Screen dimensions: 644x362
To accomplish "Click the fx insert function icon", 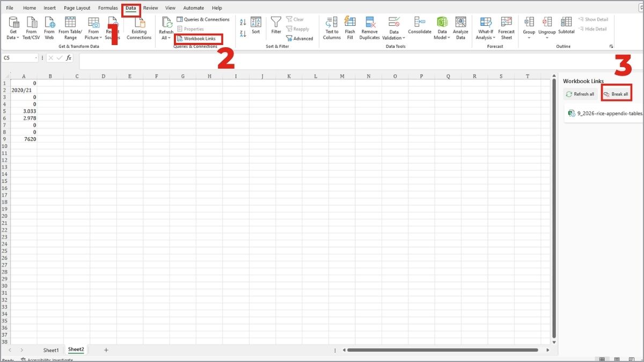I will click(x=69, y=57).
